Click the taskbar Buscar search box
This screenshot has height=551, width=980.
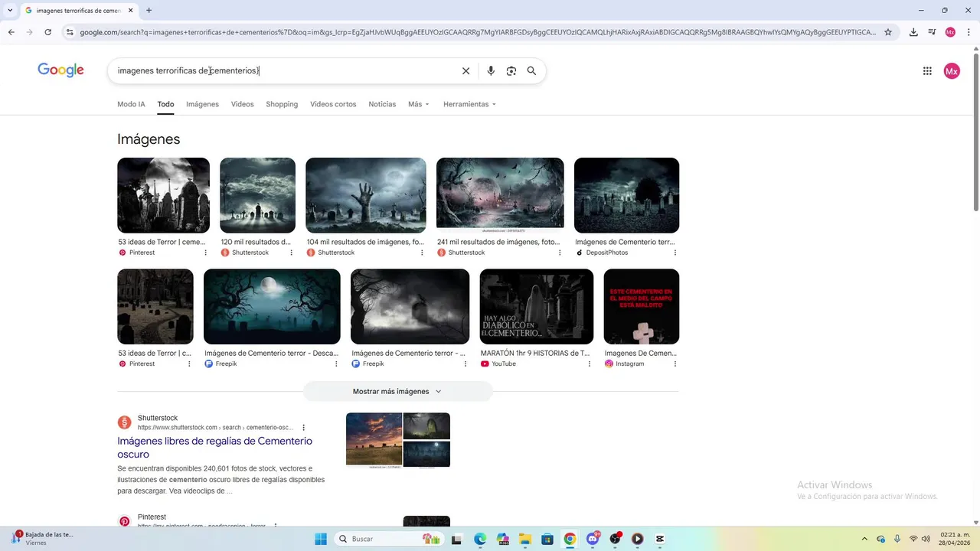click(388, 539)
